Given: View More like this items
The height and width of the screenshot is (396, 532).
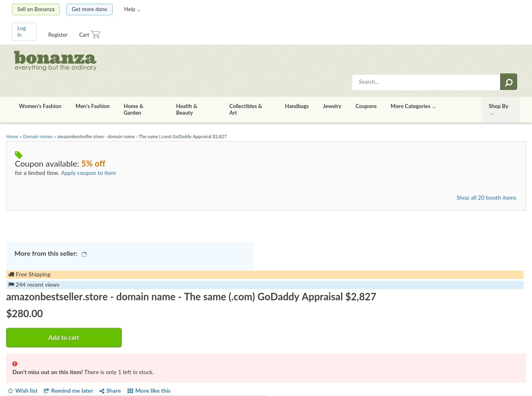Looking at the screenshot, I should tap(149, 391).
